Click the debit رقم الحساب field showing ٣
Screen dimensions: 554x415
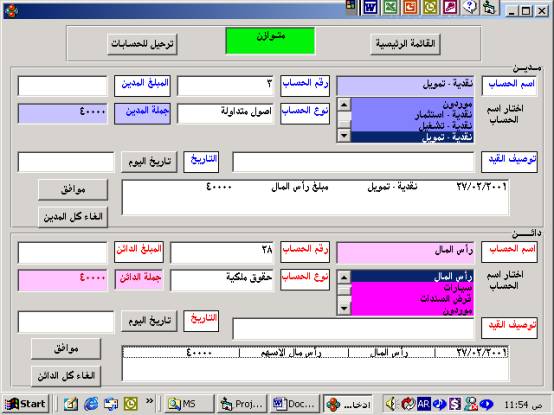(225, 86)
